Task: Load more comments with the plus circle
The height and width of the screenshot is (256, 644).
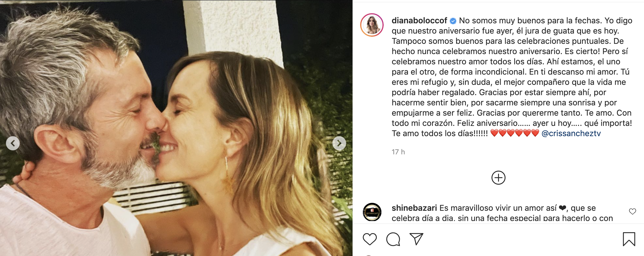Action: pos(498,178)
